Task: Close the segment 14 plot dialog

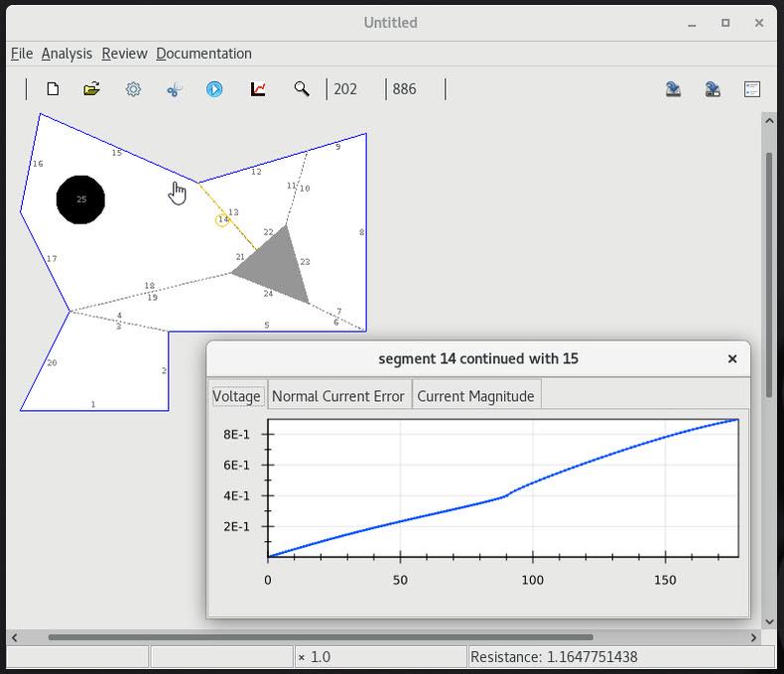Action: 732,358
